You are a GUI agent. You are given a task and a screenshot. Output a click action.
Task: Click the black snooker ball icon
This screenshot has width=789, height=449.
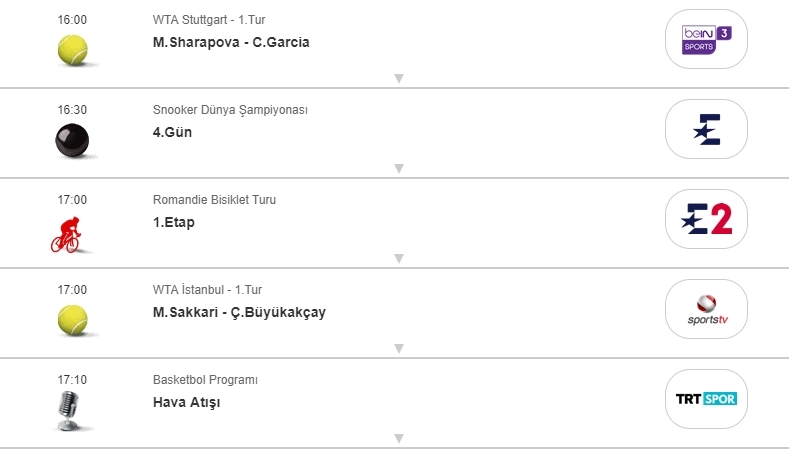(72, 141)
